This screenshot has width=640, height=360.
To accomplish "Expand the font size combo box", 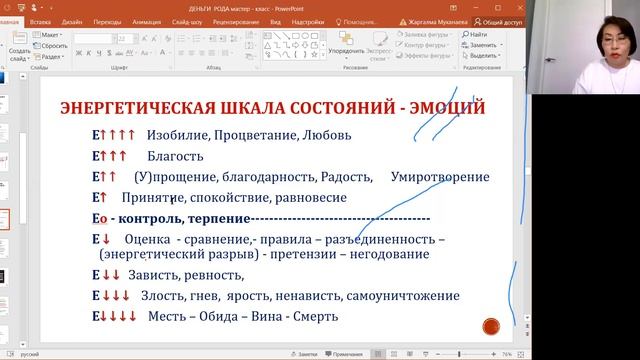I will 135,39.
